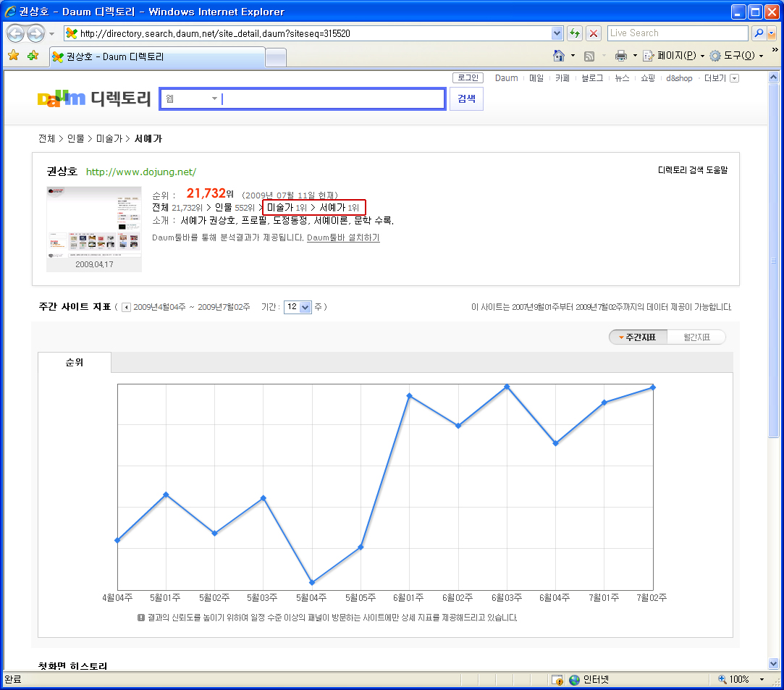This screenshot has width=784, height=690.
Task: Open the 쇼핑 link
Action: click(x=648, y=78)
